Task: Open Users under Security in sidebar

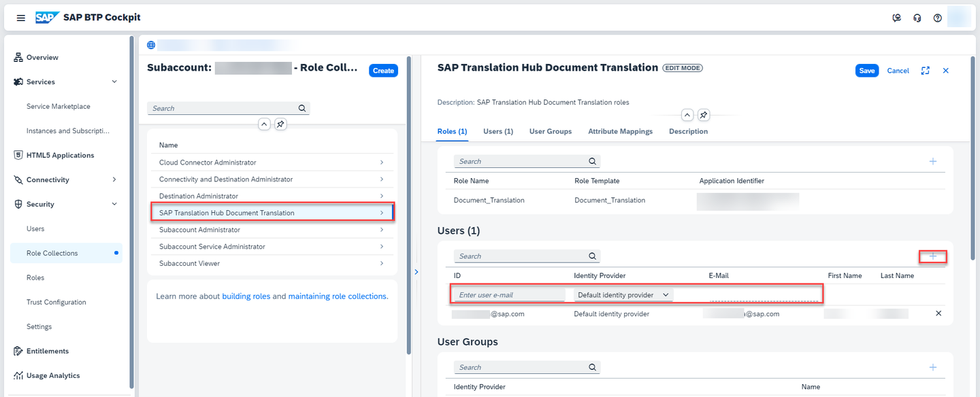Action: coord(35,228)
